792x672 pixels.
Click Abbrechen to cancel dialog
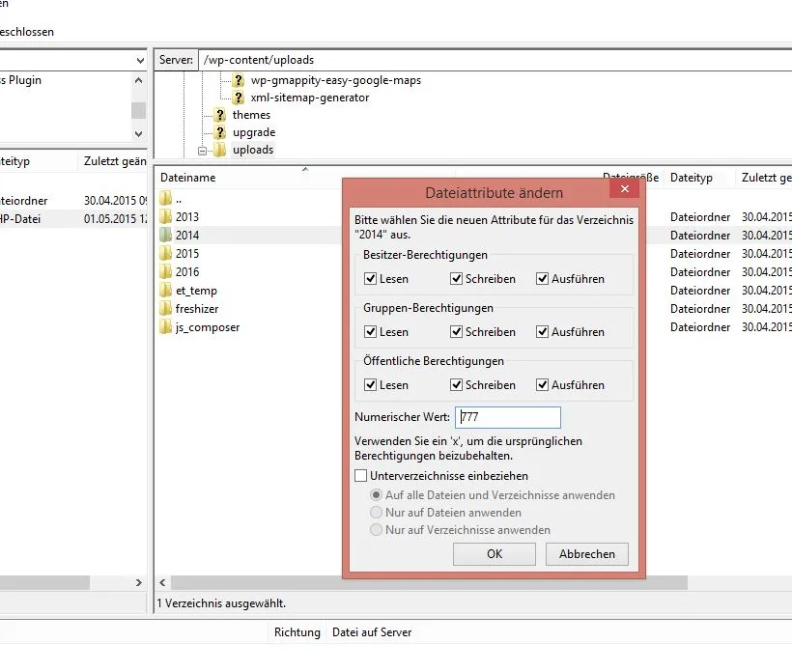point(587,554)
